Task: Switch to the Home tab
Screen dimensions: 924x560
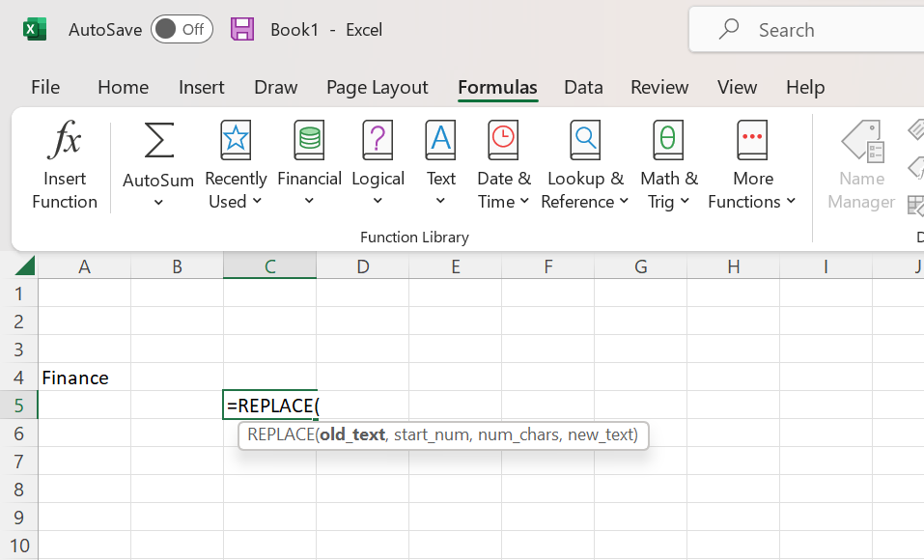Action: (x=123, y=87)
